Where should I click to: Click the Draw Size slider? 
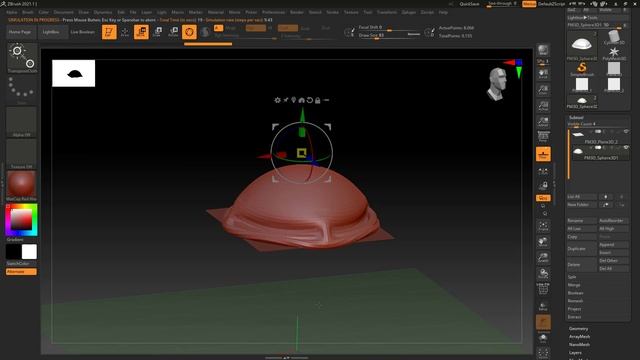389,36
